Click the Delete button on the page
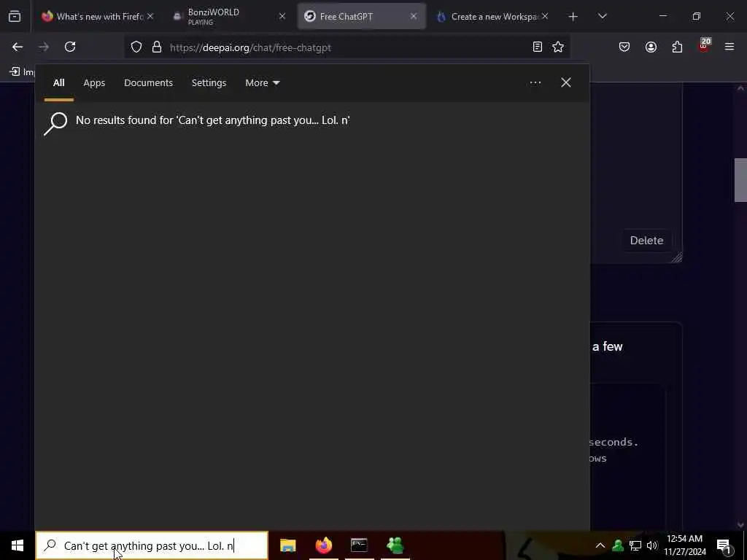This screenshot has width=747, height=560. pos(646,241)
